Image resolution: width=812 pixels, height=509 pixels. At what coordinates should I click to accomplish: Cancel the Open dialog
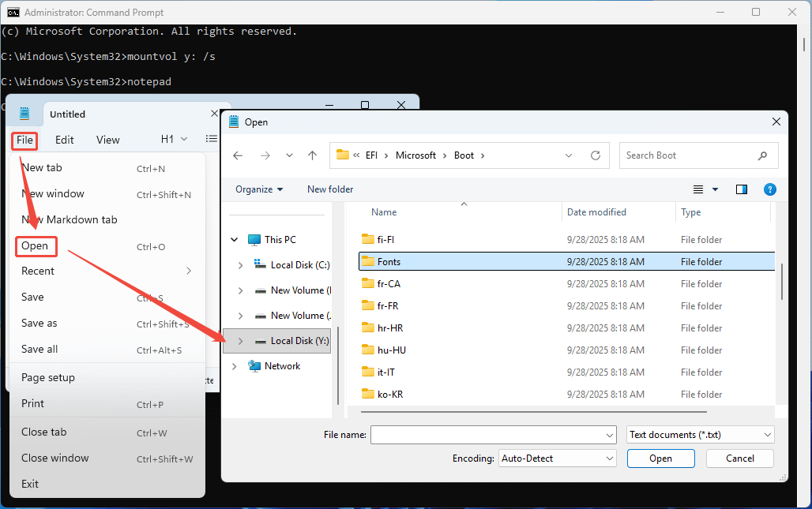pyautogui.click(x=739, y=458)
